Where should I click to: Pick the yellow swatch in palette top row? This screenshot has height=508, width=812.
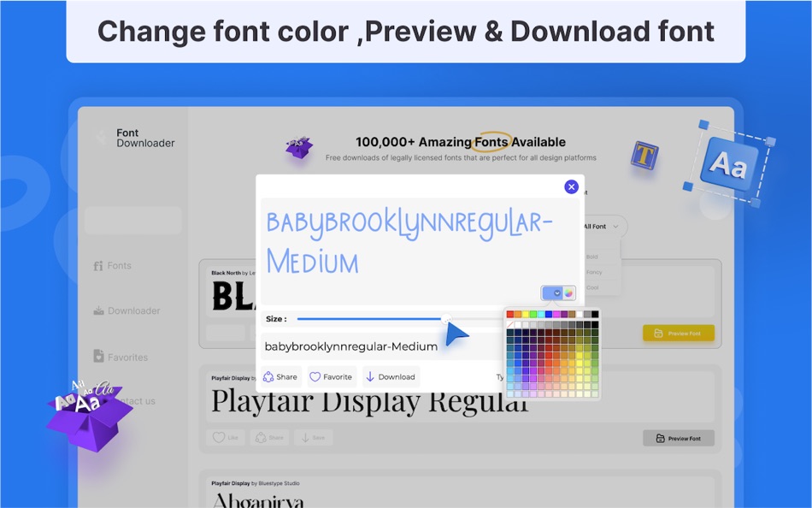tap(526, 314)
